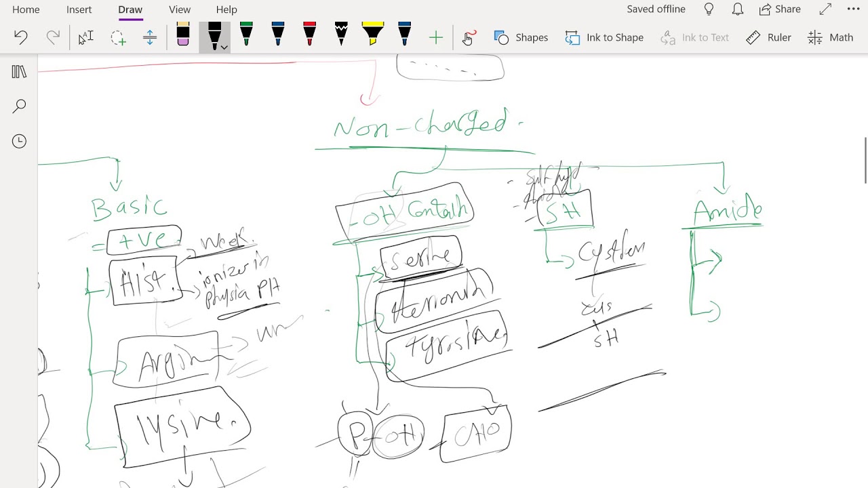
Task: Pick the green pen
Action: [246, 35]
